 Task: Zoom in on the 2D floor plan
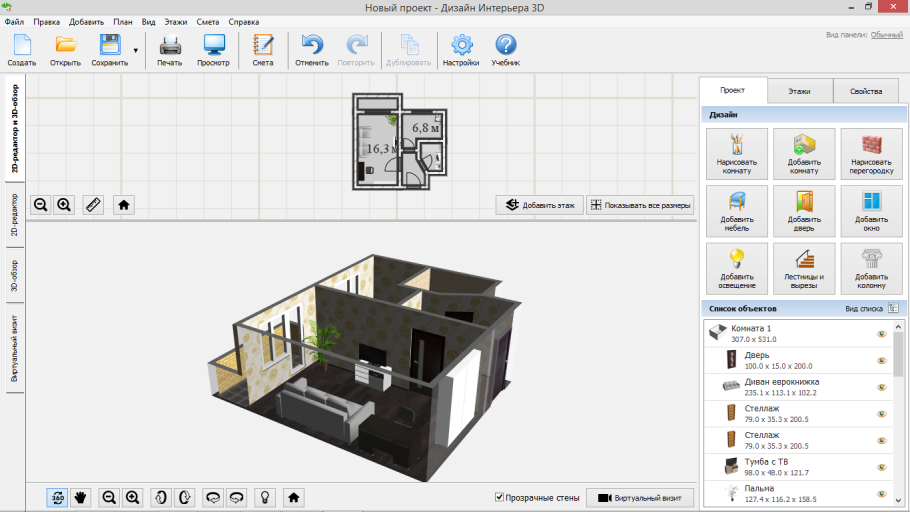(x=64, y=205)
